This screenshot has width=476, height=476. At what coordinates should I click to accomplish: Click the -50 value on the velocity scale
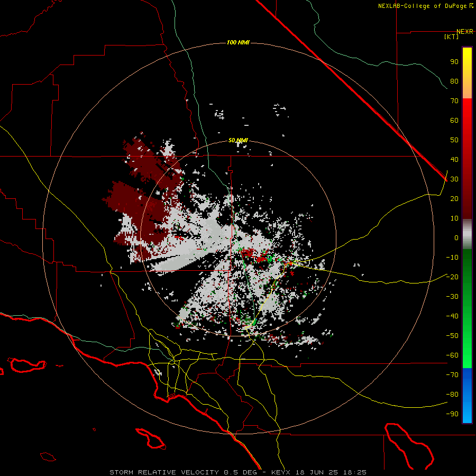(x=452, y=336)
